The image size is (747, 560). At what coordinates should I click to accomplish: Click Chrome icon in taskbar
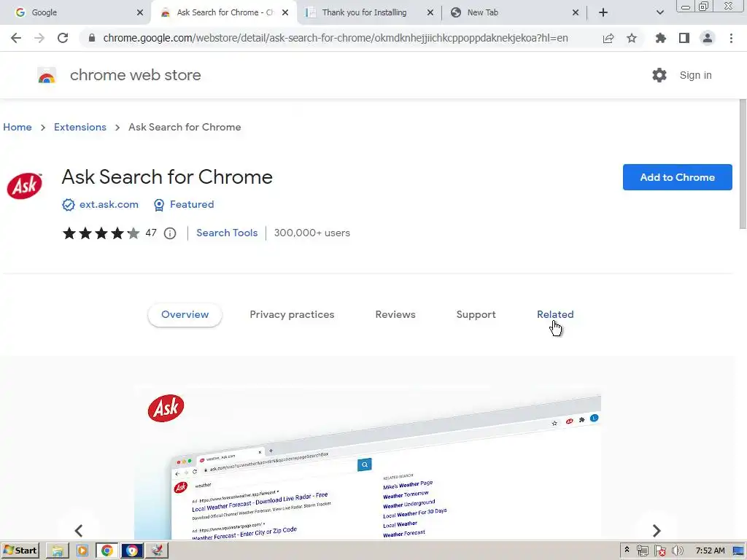click(107, 551)
